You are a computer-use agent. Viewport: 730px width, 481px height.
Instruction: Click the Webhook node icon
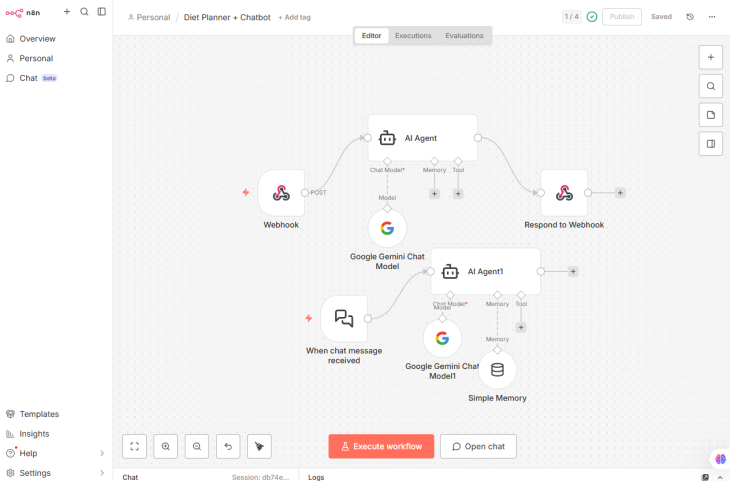click(281, 193)
